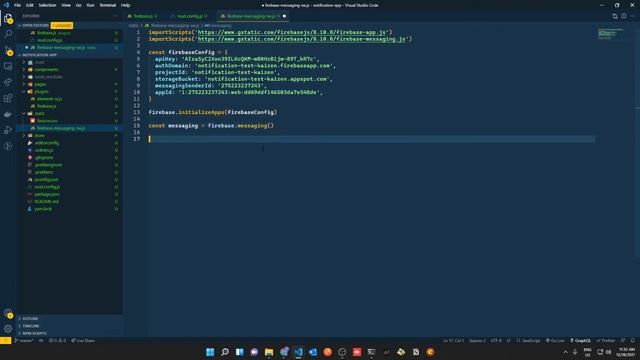The image size is (640, 360).
Task: Open Explorer panel ellipsis menu
Action: (115, 16)
